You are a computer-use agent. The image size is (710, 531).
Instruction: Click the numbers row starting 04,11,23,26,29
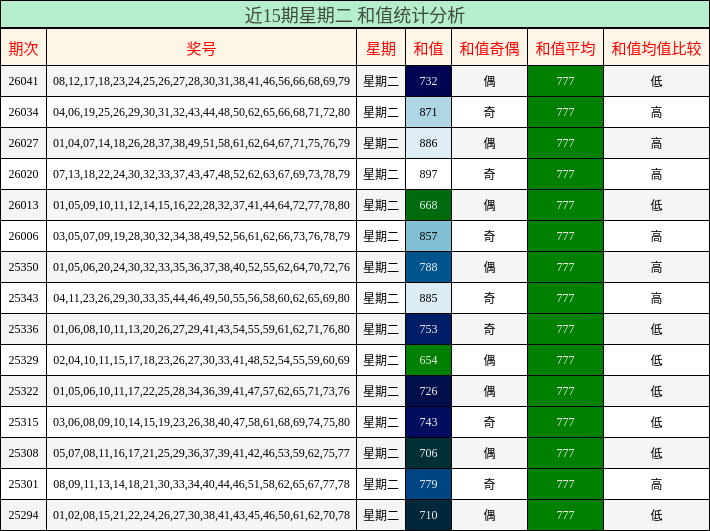[201, 298]
